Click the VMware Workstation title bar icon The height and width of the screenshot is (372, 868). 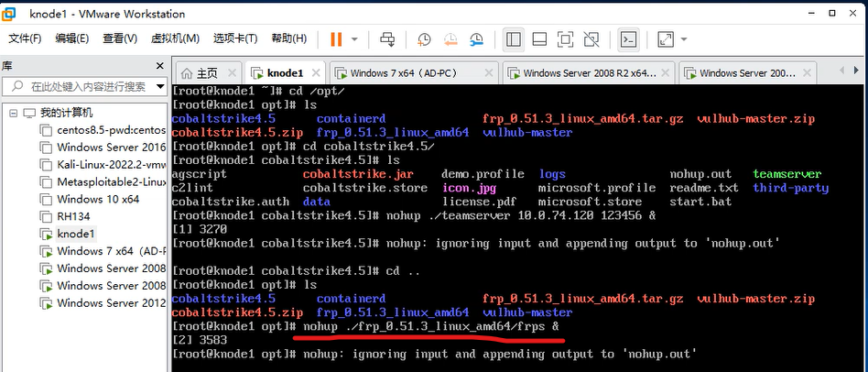pos(9,14)
